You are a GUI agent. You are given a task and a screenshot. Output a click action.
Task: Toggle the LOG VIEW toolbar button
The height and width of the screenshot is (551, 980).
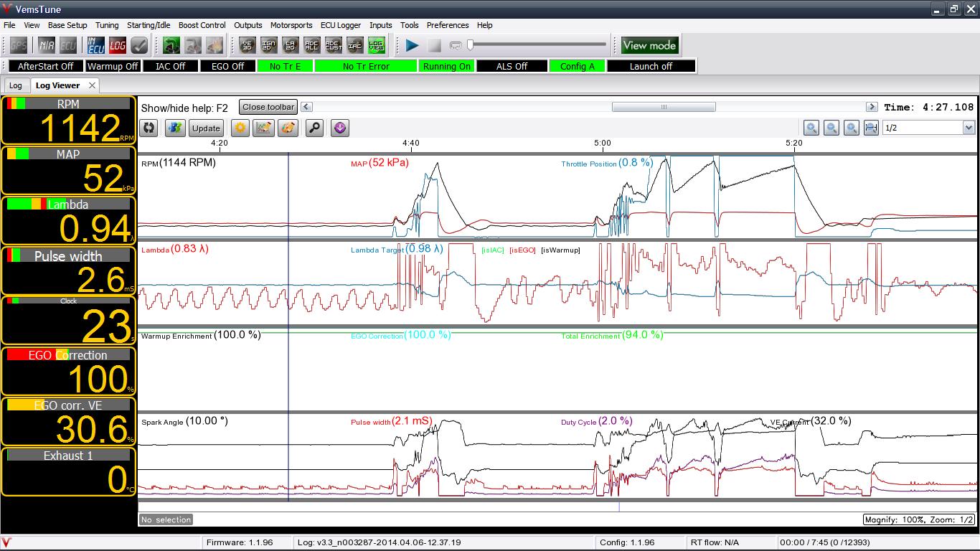point(377,46)
